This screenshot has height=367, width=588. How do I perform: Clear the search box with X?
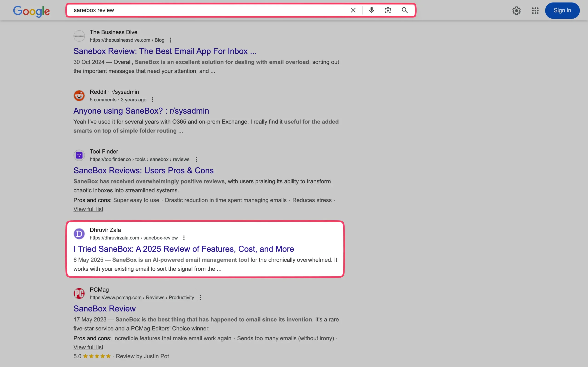click(x=353, y=10)
